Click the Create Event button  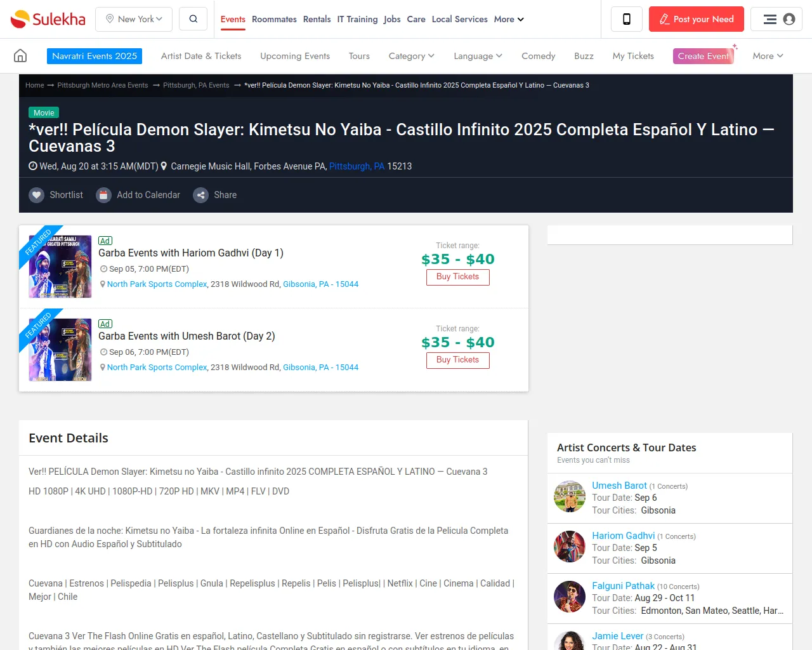(704, 56)
